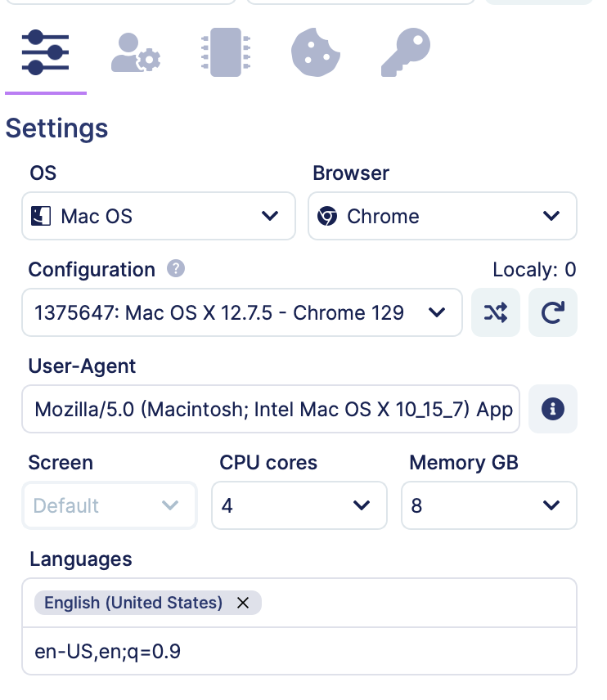
Task: Click the Chrome logo in Browser selector
Action: 327,216
